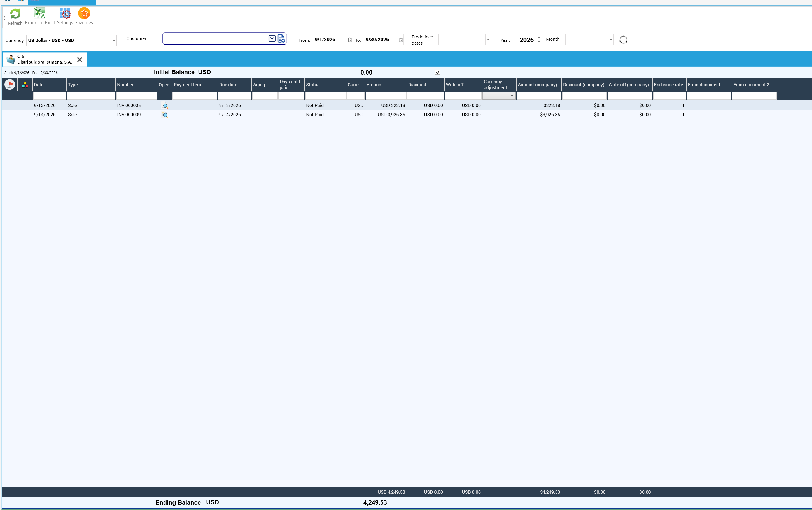The height and width of the screenshot is (510, 812).
Task: Open the To date calendar picker
Action: click(x=401, y=40)
